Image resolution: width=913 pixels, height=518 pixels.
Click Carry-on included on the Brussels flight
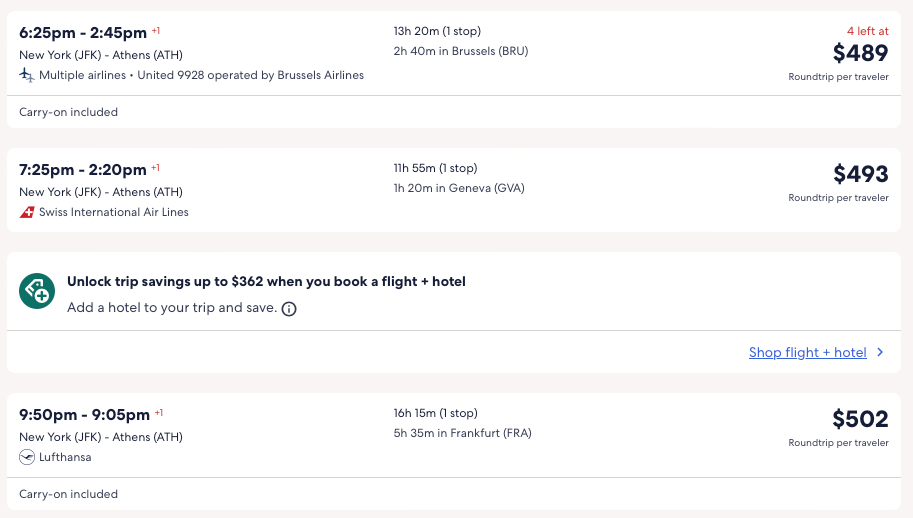click(68, 112)
